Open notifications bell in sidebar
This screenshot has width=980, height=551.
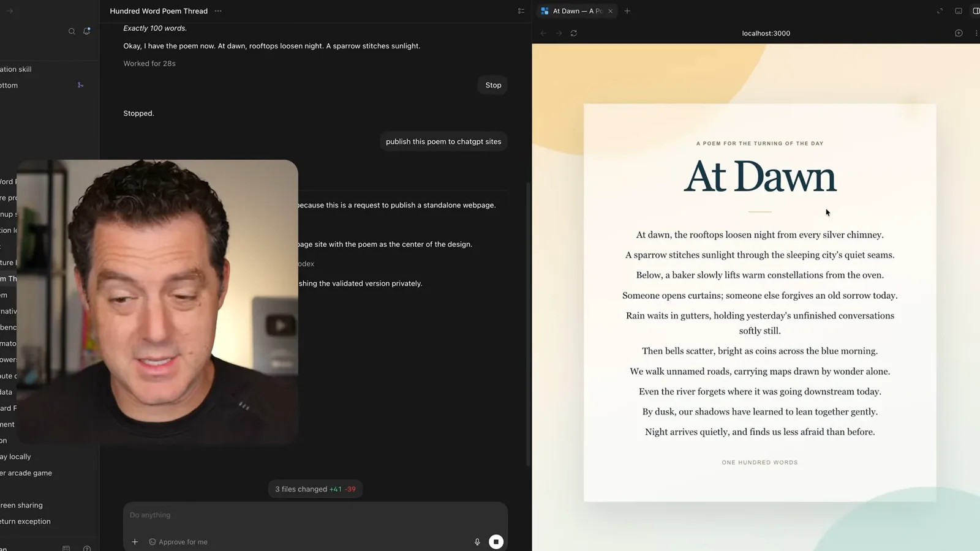87,31
